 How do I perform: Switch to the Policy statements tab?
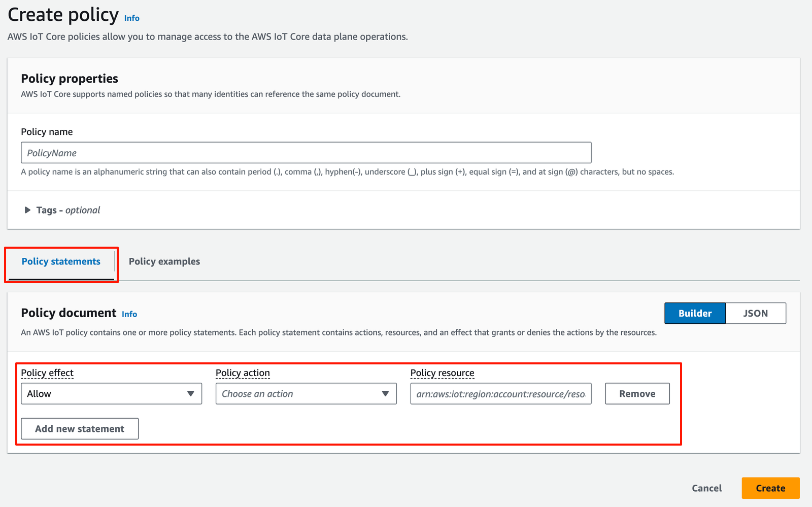pyautogui.click(x=61, y=262)
